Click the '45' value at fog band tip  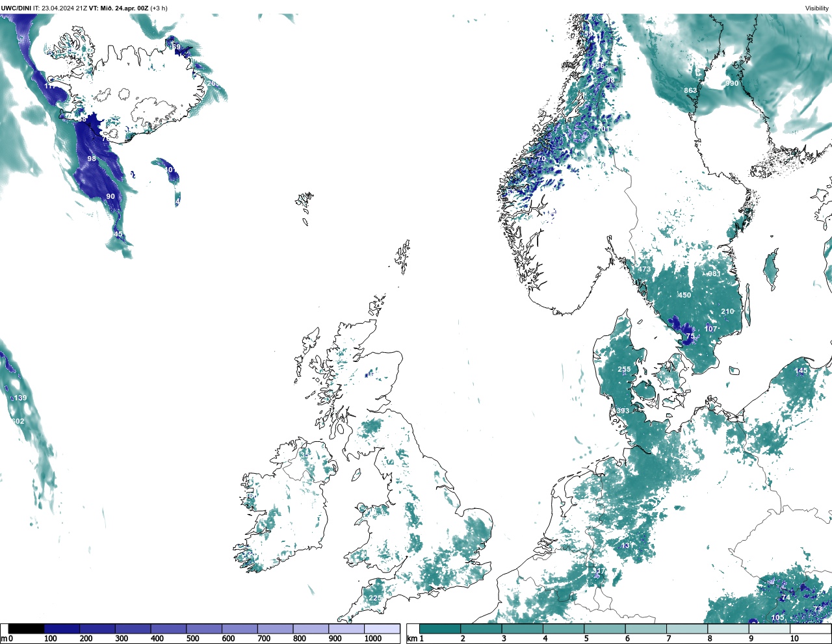point(118,234)
